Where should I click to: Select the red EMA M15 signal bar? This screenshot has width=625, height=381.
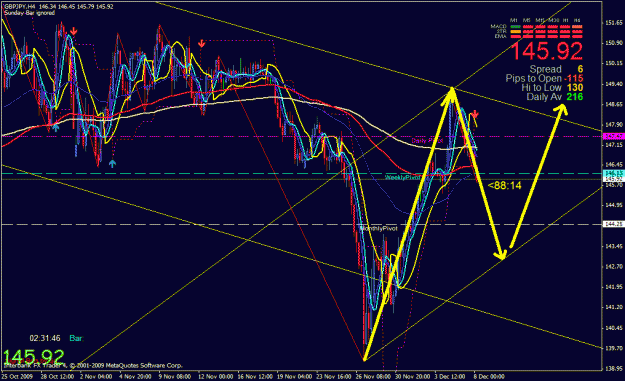[540, 36]
